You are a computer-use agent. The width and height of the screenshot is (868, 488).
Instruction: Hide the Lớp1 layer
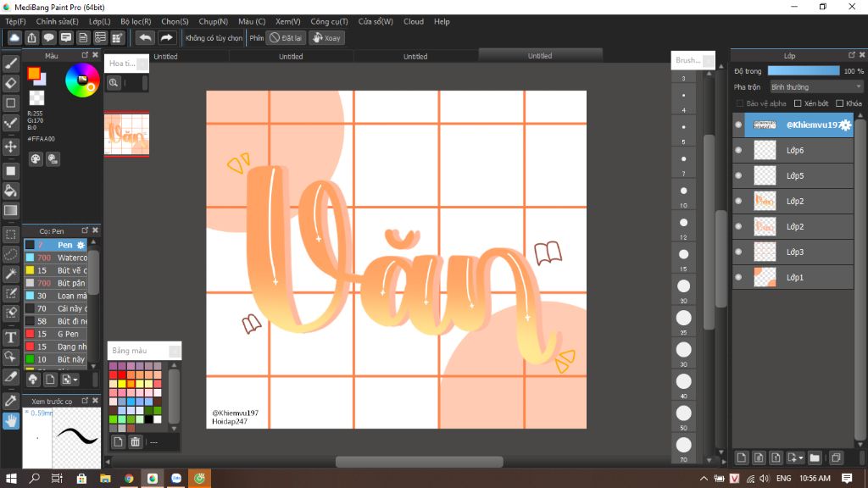point(738,277)
